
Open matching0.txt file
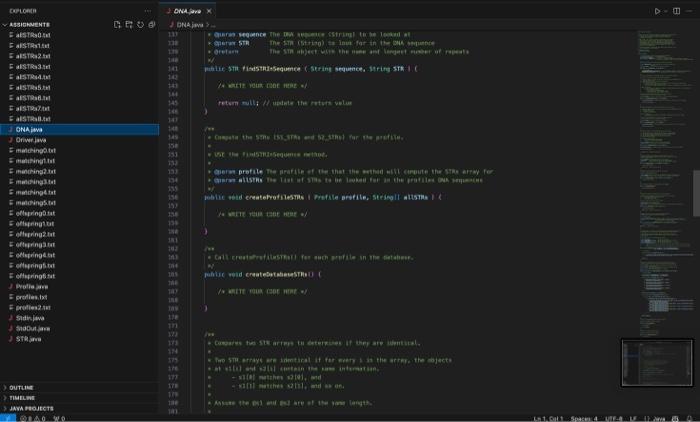coord(36,150)
